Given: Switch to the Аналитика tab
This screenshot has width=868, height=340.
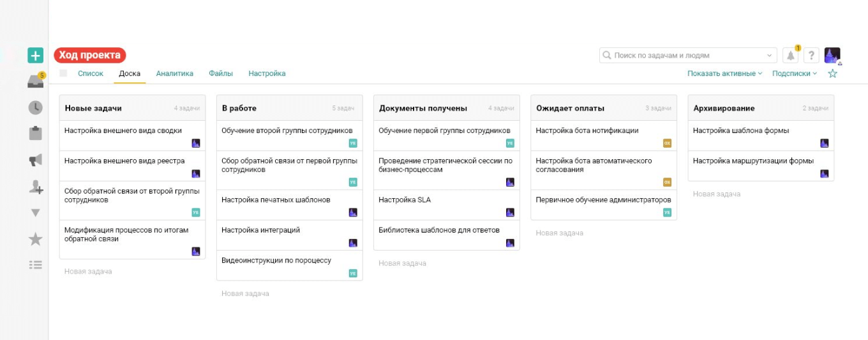Looking at the screenshot, I should coord(175,73).
